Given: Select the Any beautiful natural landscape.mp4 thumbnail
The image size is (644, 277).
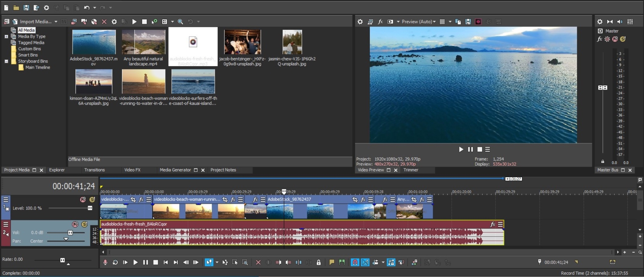Looking at the screenshot, I should click(x=143, y=42).
